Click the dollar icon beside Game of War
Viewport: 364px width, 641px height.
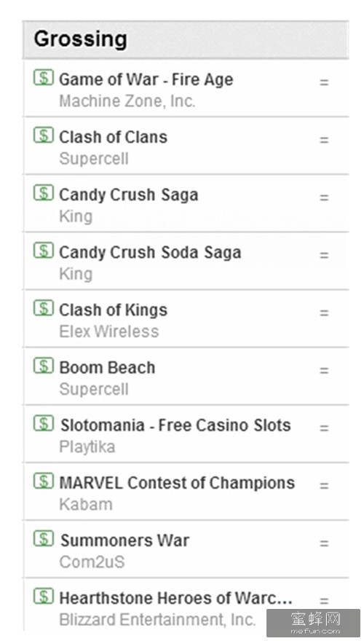point(43,77)
